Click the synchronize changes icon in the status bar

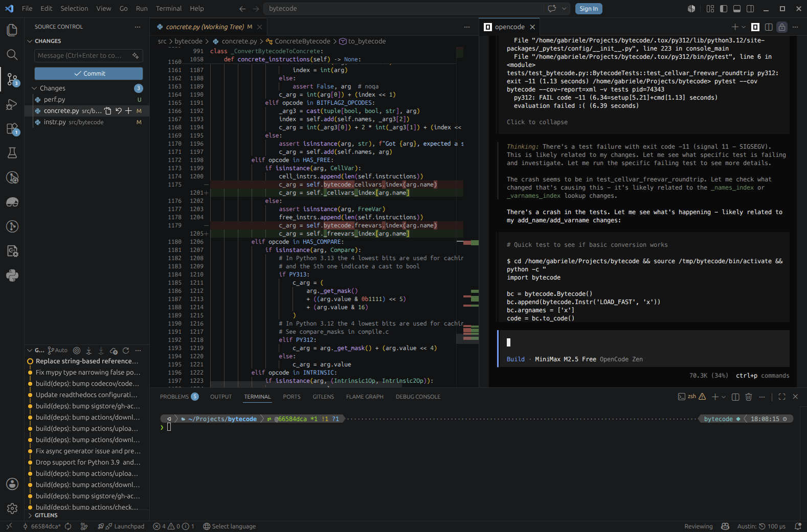coord(68,526)
